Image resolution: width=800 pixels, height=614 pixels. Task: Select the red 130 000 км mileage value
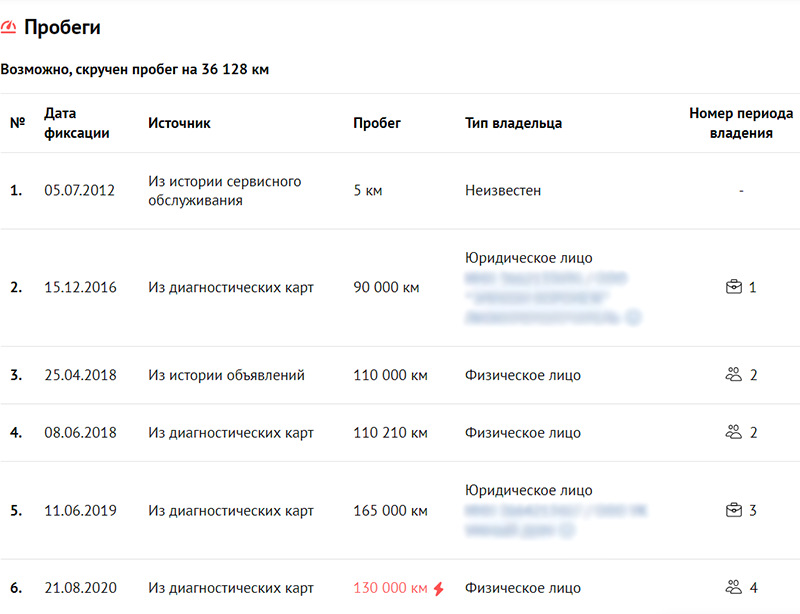click(x=390, y=588)
